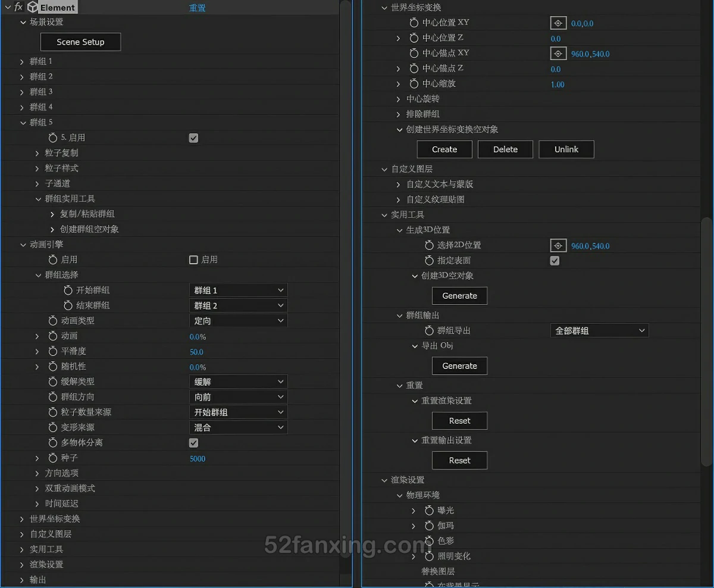This screenshot has height=588, width=714.
Task: Click crosshair picker for 中心位置 XY
Action: coord(558,23)
